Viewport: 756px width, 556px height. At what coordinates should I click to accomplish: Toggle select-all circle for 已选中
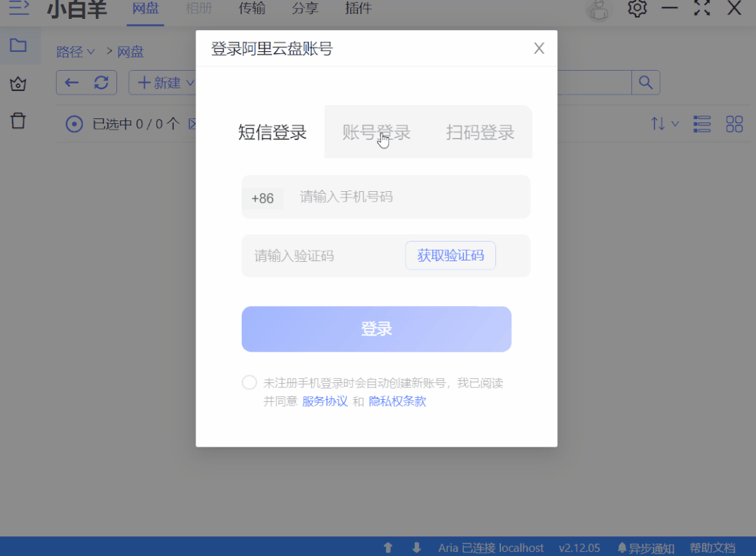[74, 124]
